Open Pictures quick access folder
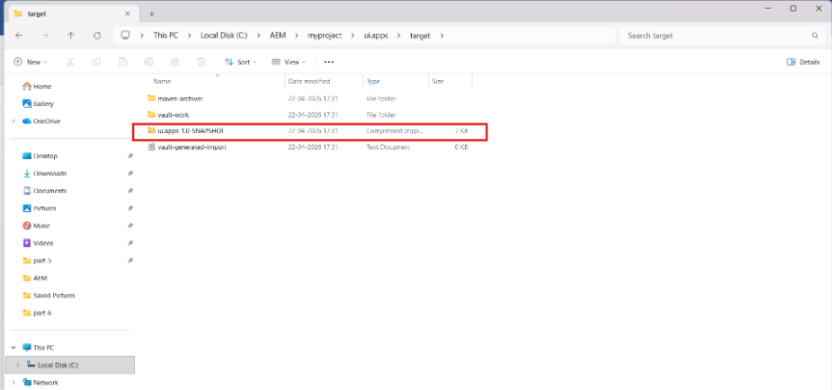This screenshot has height=390, width=832. click(39, 209)
